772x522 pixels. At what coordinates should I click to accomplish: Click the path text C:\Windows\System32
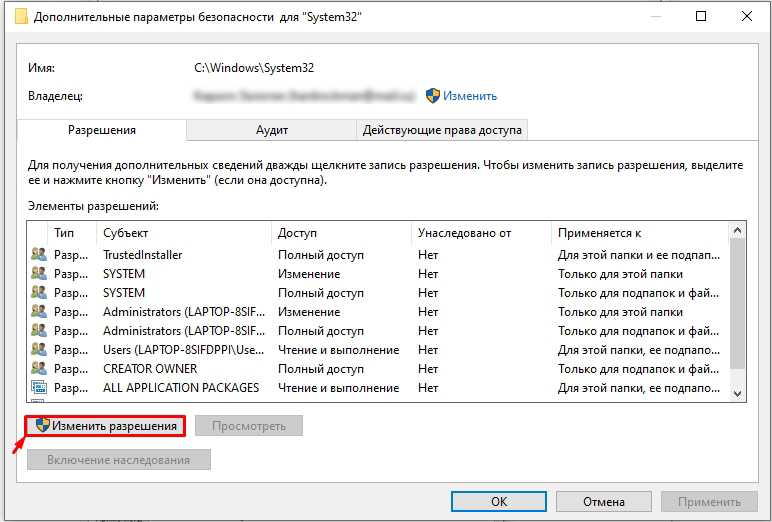click(x=254, y=67)
